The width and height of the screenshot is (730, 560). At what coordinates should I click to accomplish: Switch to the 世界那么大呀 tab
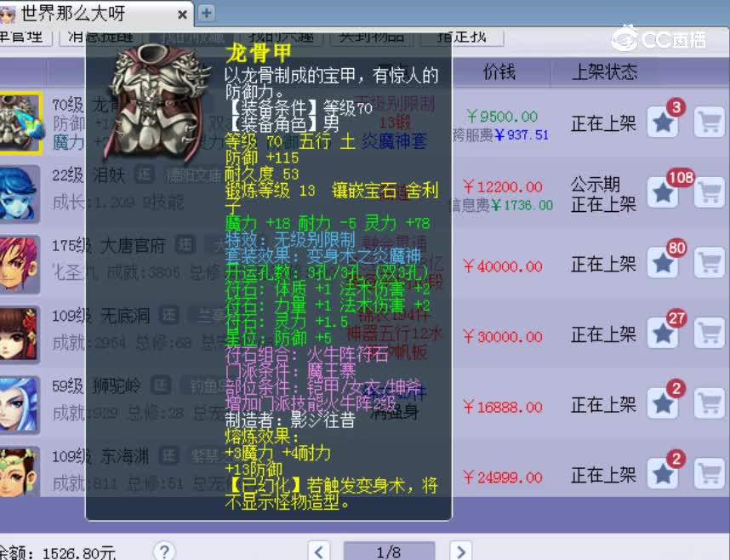[95, 14]
